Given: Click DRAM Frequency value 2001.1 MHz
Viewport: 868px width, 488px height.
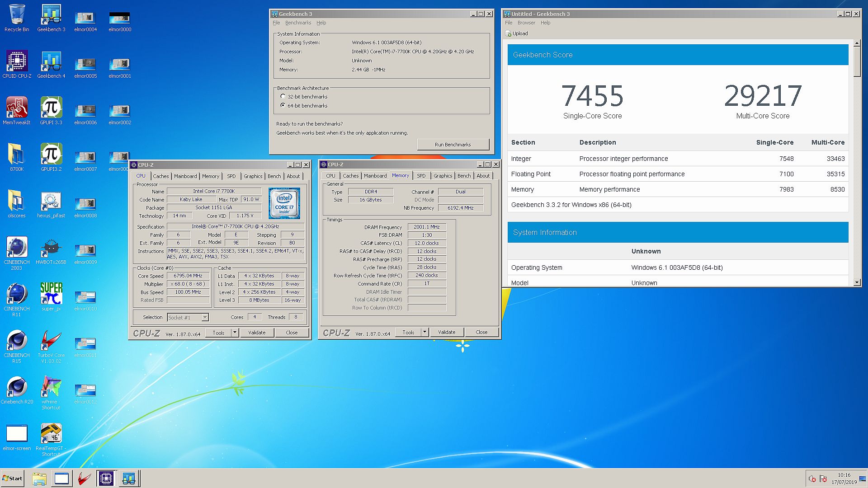Looking at the screenshot, I should point(427,227).
